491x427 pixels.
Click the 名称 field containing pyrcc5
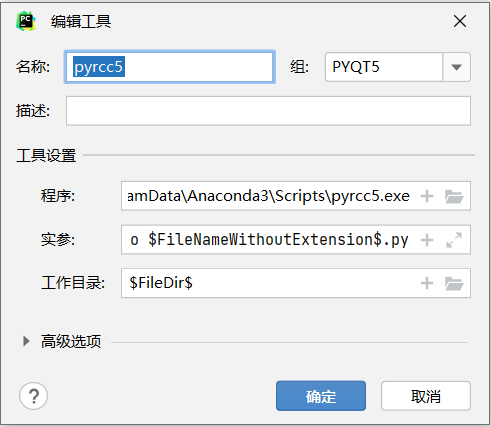click(170, 67)
